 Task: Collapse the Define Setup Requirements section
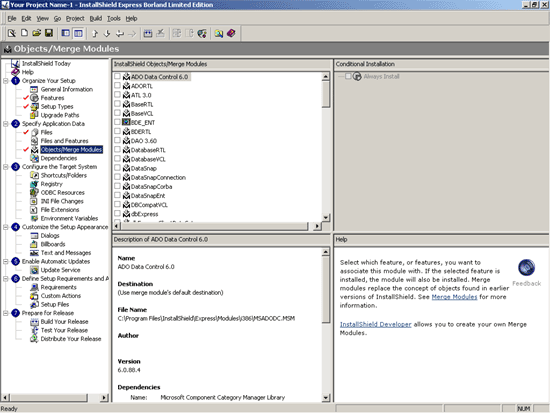[6, 279]
